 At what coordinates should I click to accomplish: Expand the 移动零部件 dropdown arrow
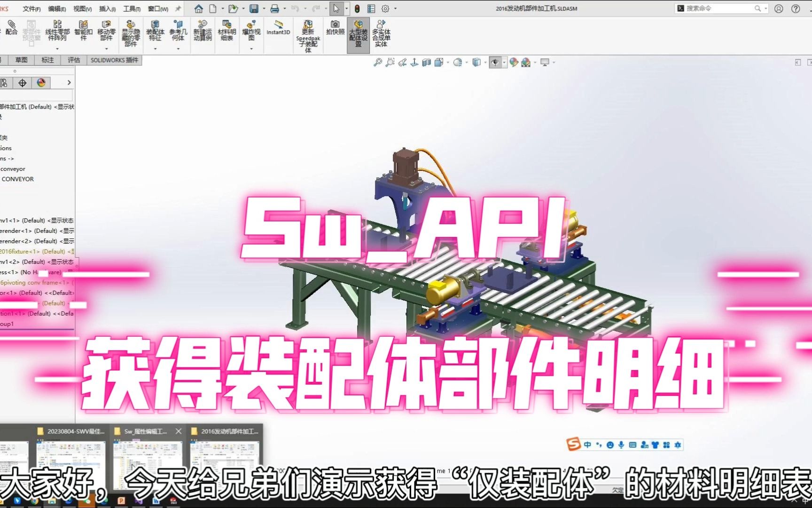click(x=107, y=49)
